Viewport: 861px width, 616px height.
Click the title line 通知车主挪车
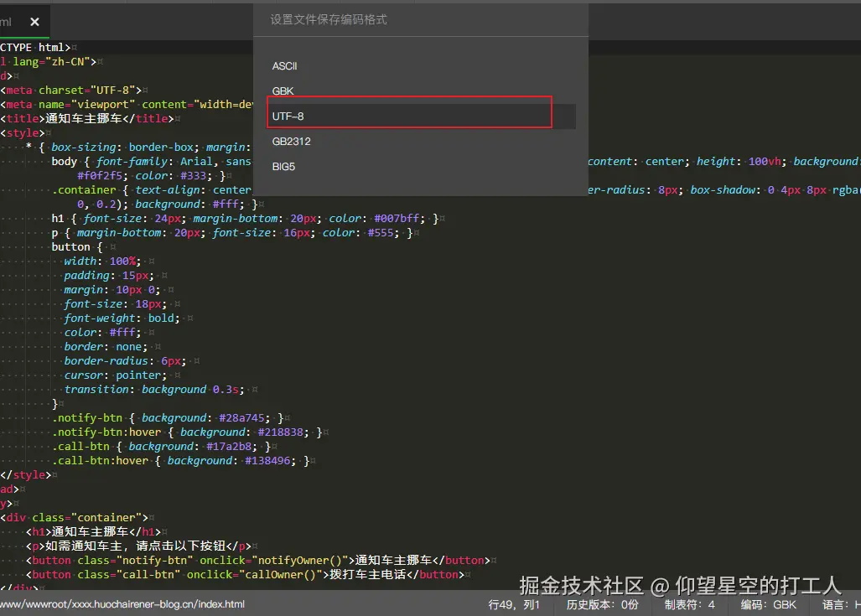(x=86, y=118)
